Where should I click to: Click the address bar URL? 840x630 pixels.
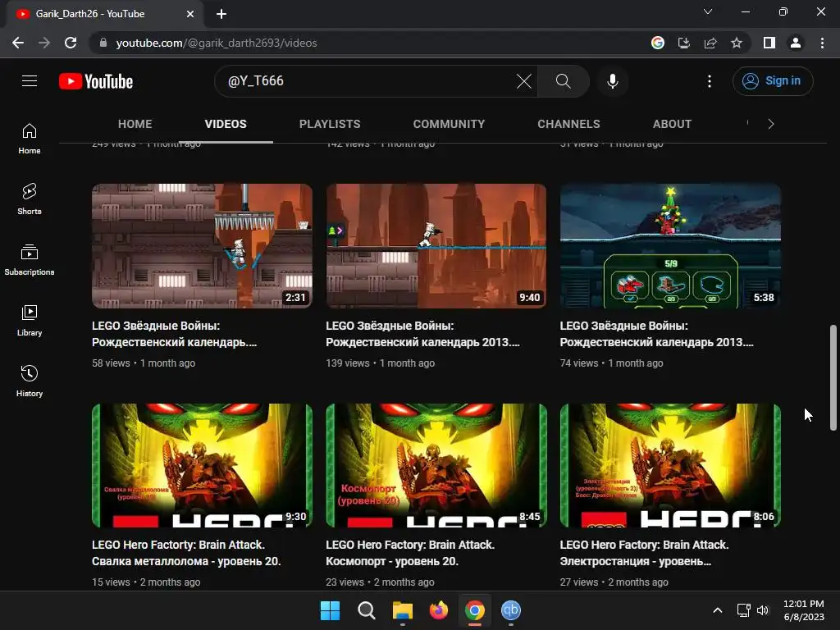(x=217, y=43)
